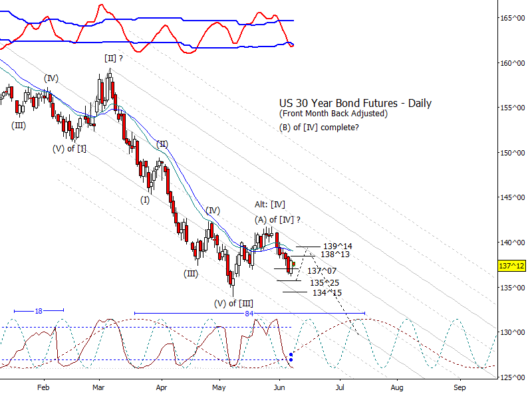The width and height of the screenshot is (532, 404).
Task: Click the Sep label on the date axis
Action: pos(460,387)
